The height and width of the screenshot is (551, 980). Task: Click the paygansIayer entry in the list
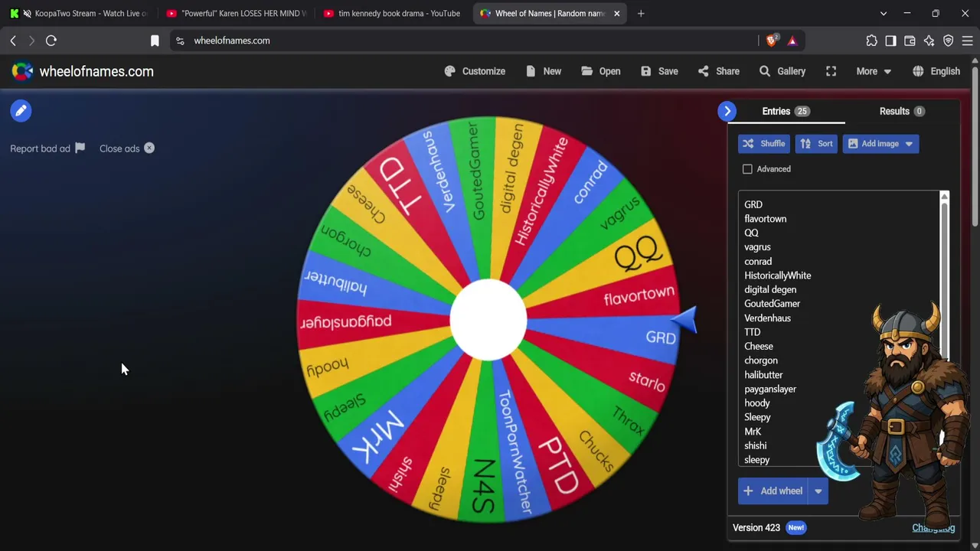pos(770,389)
